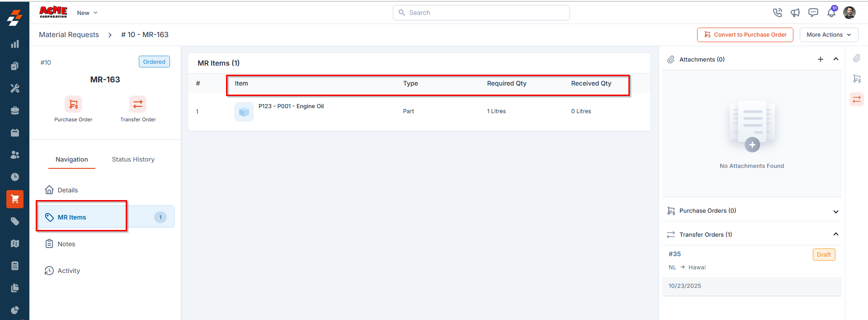Open the price tag sidebar icon

pos(15,221)
